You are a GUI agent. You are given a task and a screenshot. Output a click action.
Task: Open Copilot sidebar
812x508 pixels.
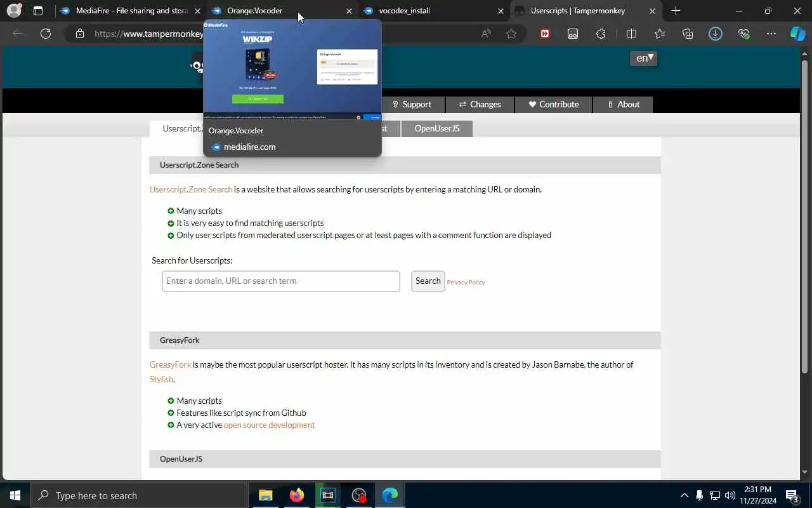coord(797,34)
